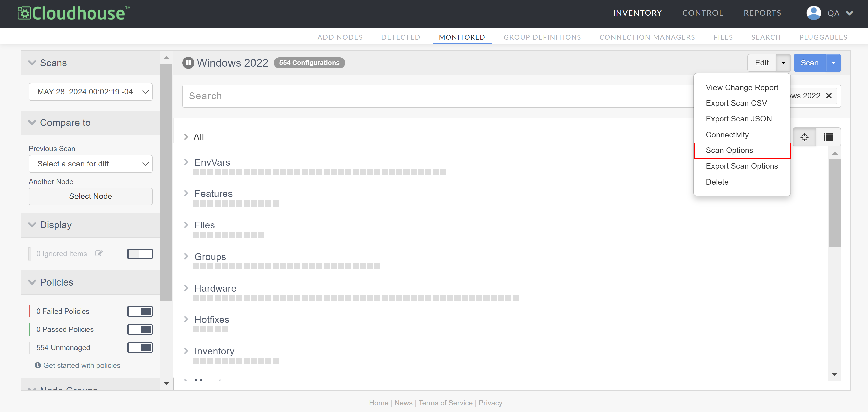Open the Edit button dropdown arrow
Viewport: 868px width, 412px height.
point(783,63)
